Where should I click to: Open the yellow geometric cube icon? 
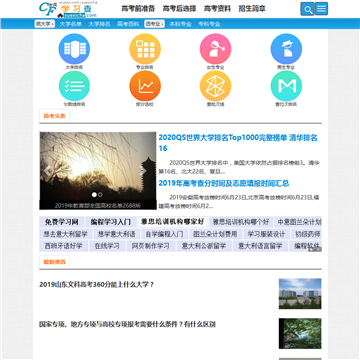coord(216,86)
